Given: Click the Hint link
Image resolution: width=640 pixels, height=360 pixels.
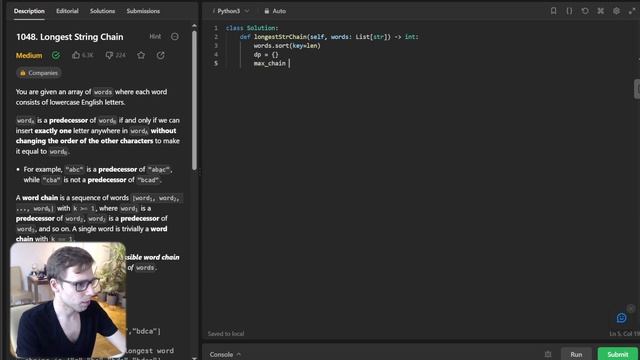Looking at the screenshot, I should pos(155,36).
